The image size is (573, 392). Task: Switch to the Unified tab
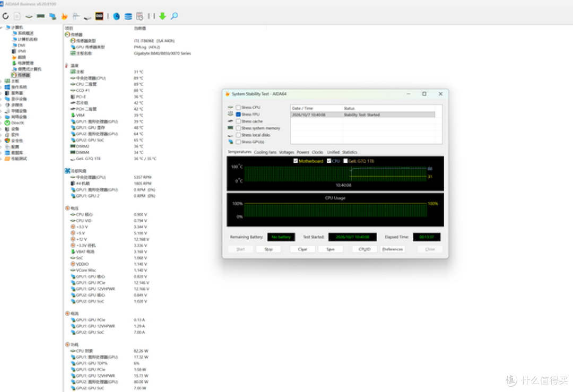coord(333,152)
